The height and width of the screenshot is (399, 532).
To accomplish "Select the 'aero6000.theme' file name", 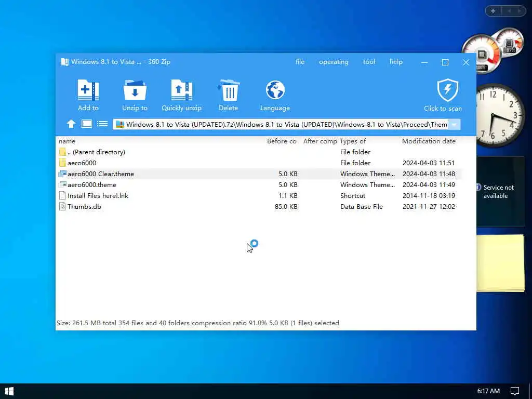I will [92, 184].
